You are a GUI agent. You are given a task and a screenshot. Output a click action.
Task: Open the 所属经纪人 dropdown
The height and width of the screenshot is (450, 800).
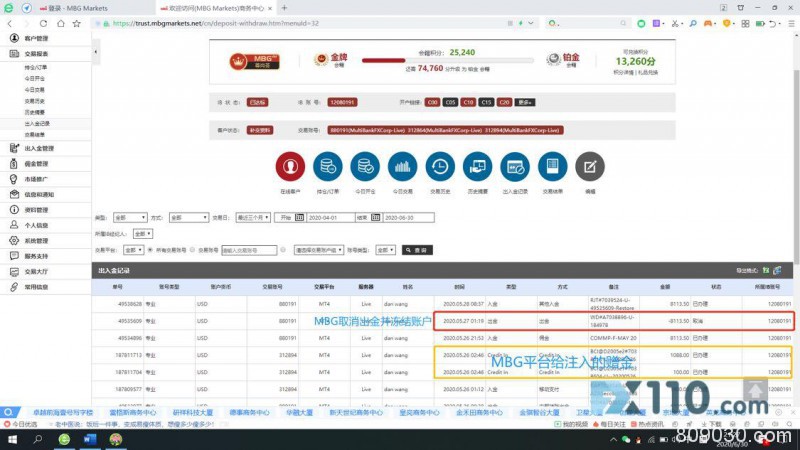(x=143, y=234)
